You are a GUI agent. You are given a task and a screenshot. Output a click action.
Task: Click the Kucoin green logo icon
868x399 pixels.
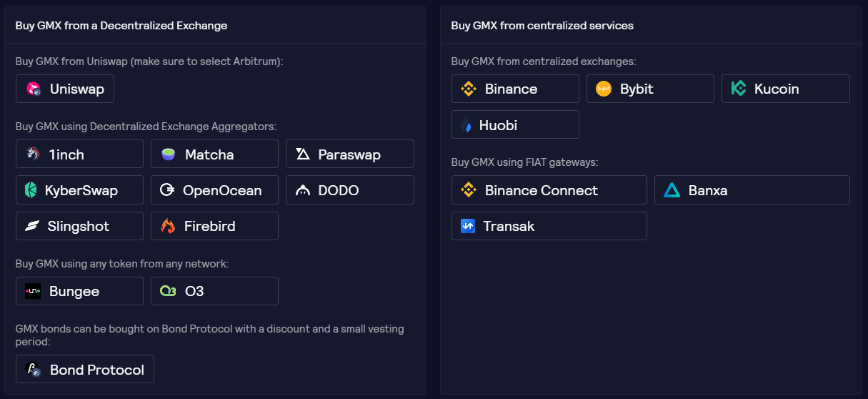coord(739,89)
